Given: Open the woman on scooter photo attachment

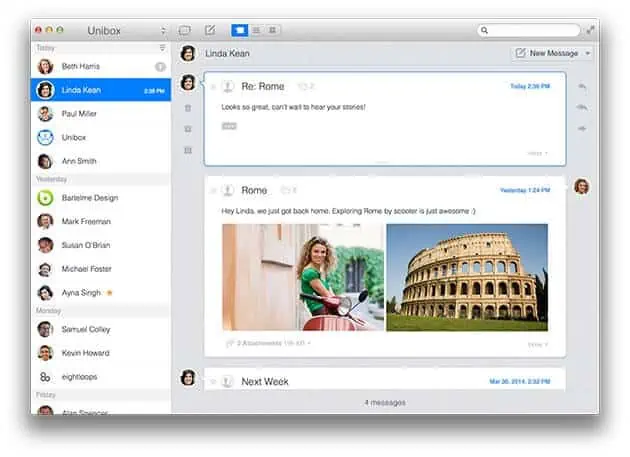Looking at the screenshot, I should (303, 277).
